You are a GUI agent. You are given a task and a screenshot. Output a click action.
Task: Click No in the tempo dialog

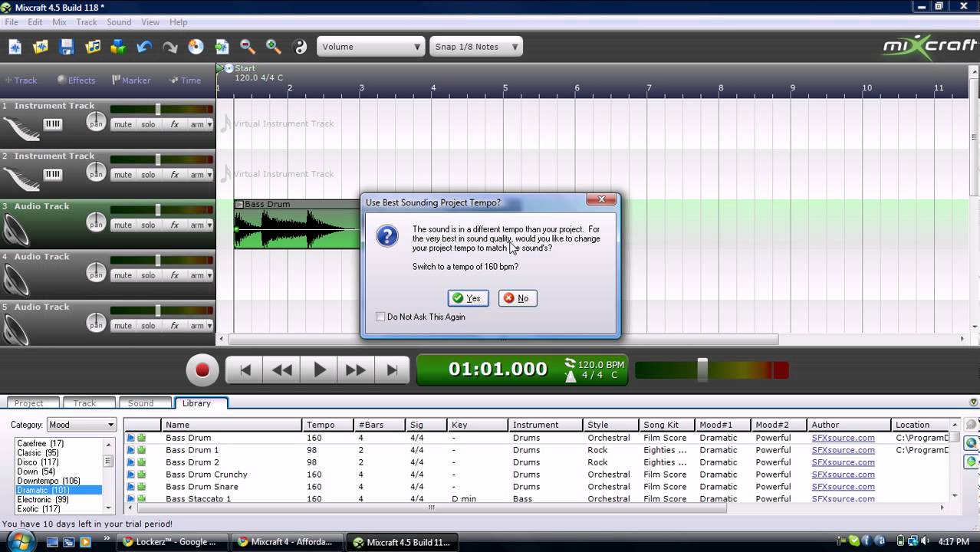(518, 298)
